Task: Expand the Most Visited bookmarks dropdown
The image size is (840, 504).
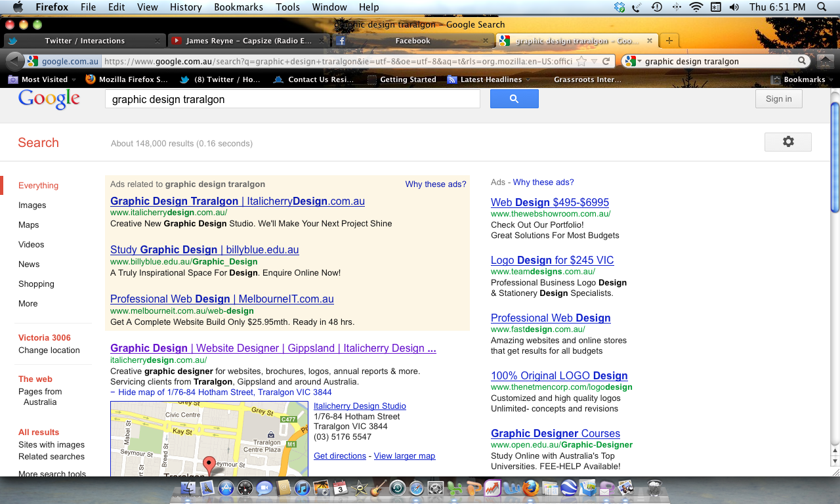Action: click(x=43, y=79)
